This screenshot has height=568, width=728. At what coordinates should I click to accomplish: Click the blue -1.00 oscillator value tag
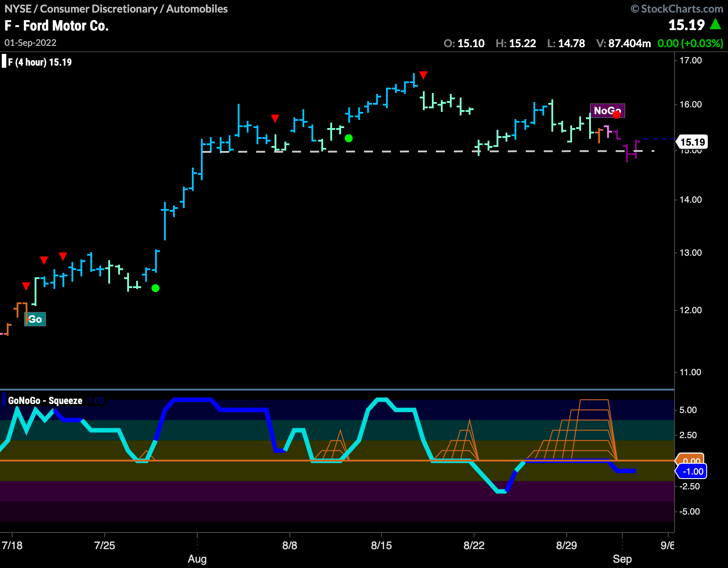pos(692,471)
